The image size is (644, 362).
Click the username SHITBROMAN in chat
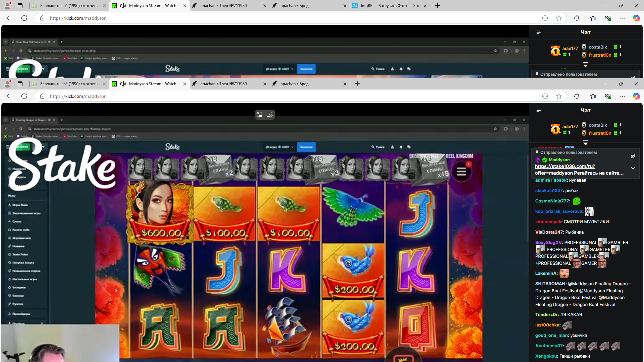coord(550,284)
